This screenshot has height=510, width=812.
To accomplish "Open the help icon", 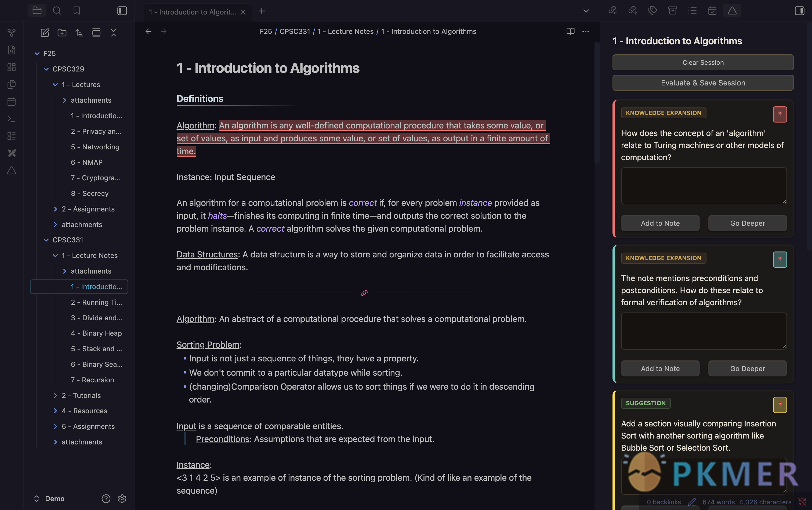I will 106,498.
